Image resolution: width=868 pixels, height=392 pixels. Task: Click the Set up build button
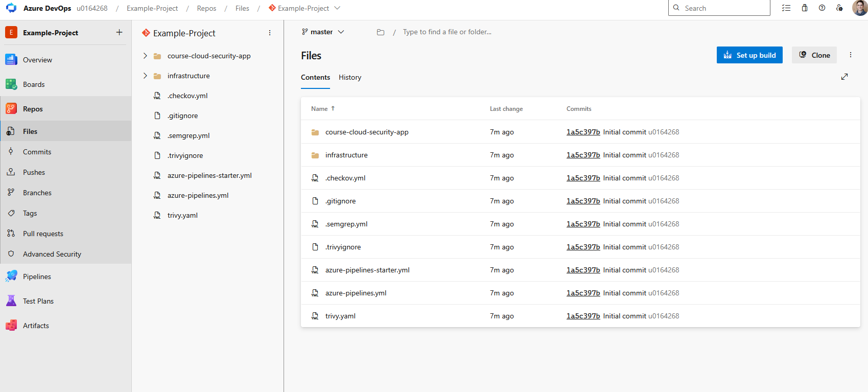[x=749, y=55]
